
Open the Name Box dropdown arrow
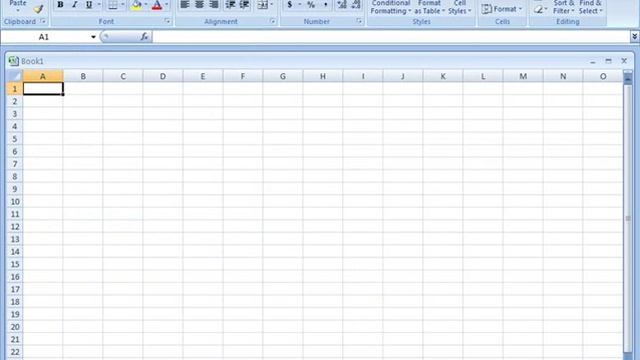(x=93, y=37)
